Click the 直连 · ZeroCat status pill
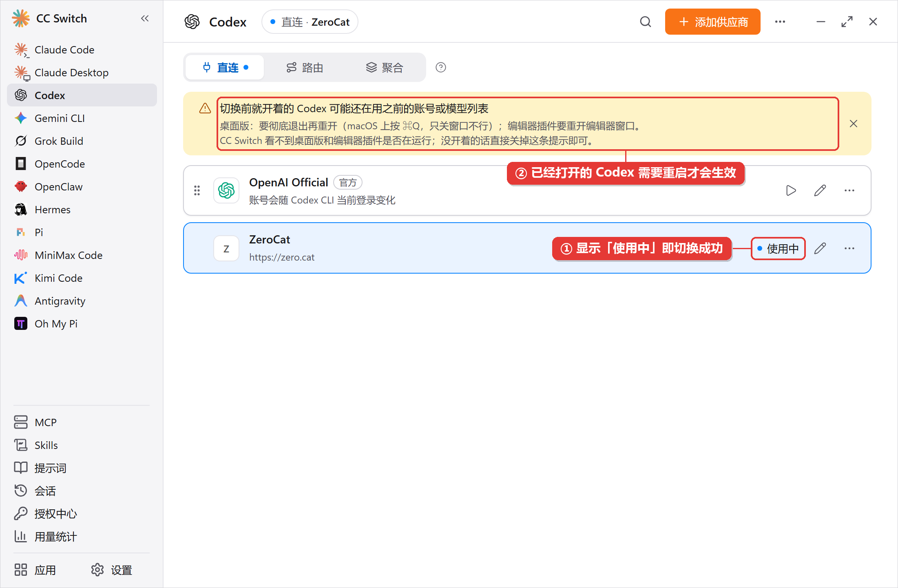898x588 pixels. pos(310,22)
